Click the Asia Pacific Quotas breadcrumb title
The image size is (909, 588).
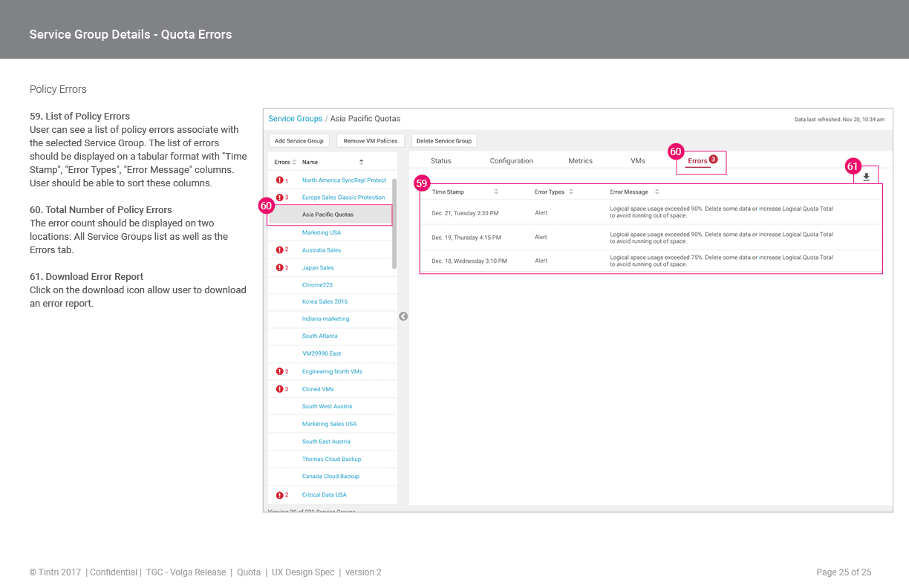(x=365, y=119)
